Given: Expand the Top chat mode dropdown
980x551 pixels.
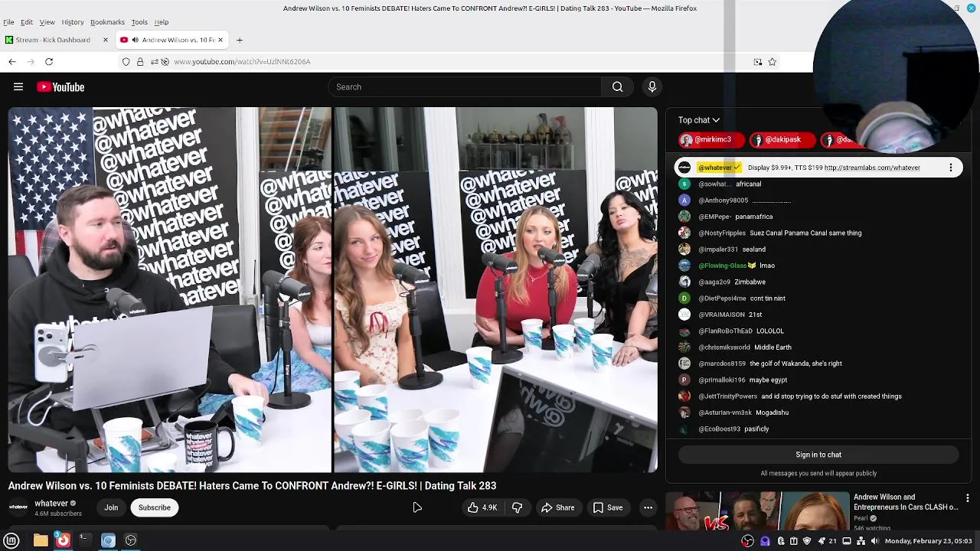Looking at the screenshot, I should 699,120.
